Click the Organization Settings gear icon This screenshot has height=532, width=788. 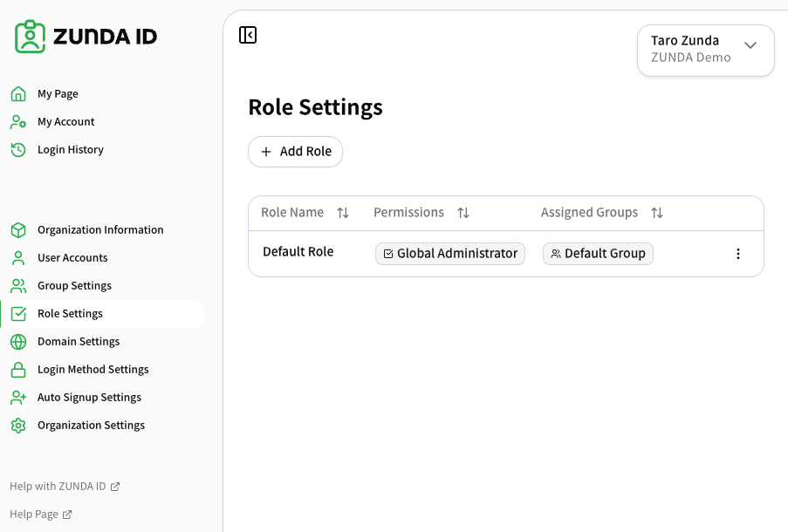coord(18,426)
